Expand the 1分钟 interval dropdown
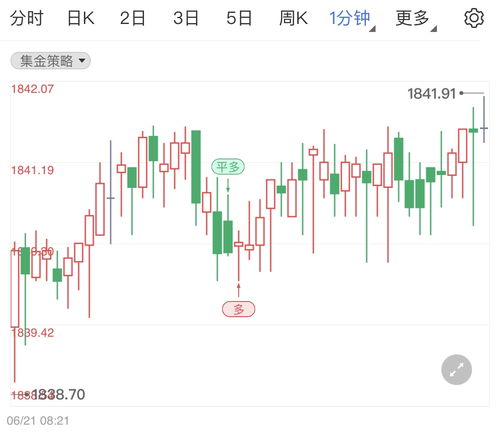The width and height of the screenshot is (500, 433). tap(352, 18)
